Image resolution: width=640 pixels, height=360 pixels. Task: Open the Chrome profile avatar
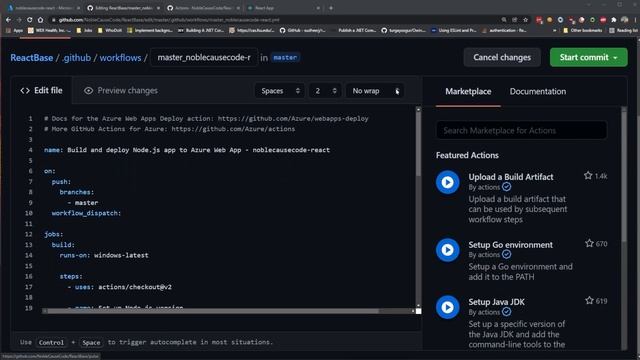pyautogui.click(x=624, y=20)
